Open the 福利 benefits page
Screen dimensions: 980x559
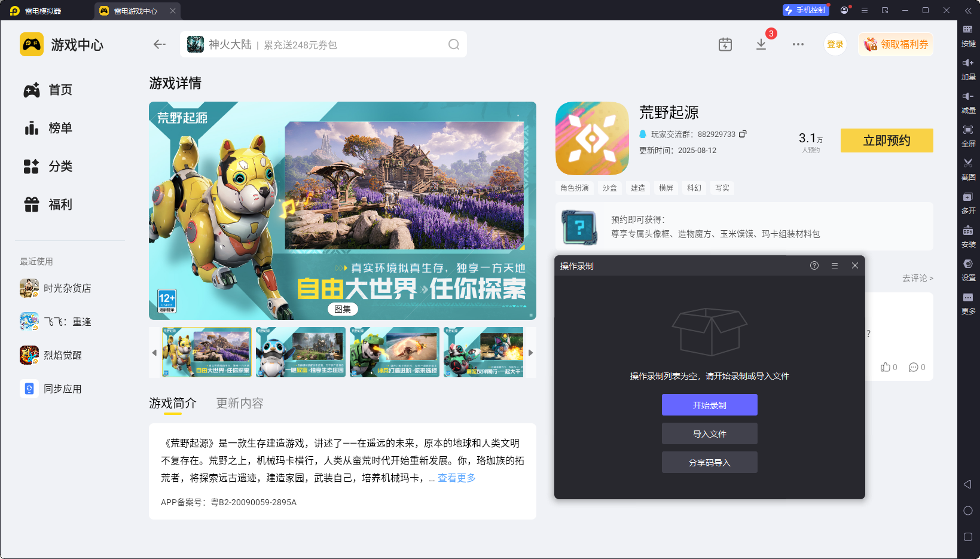point(48,204)
